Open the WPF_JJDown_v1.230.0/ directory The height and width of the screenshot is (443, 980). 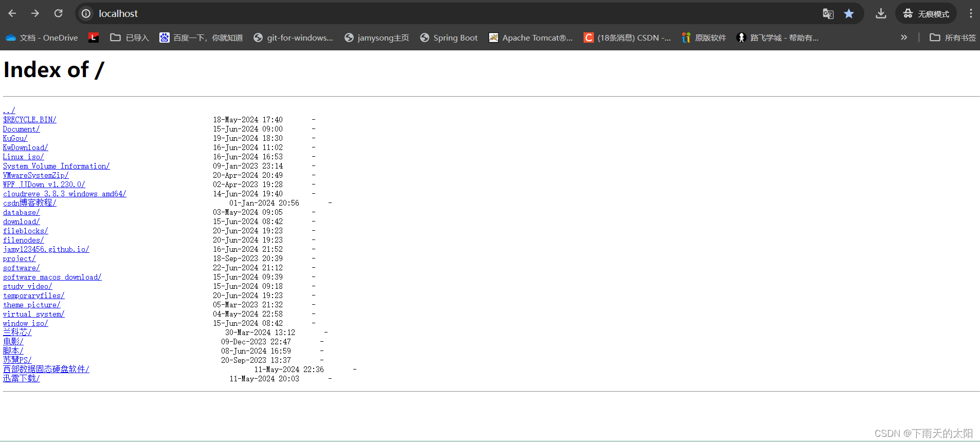click(44, 184)
